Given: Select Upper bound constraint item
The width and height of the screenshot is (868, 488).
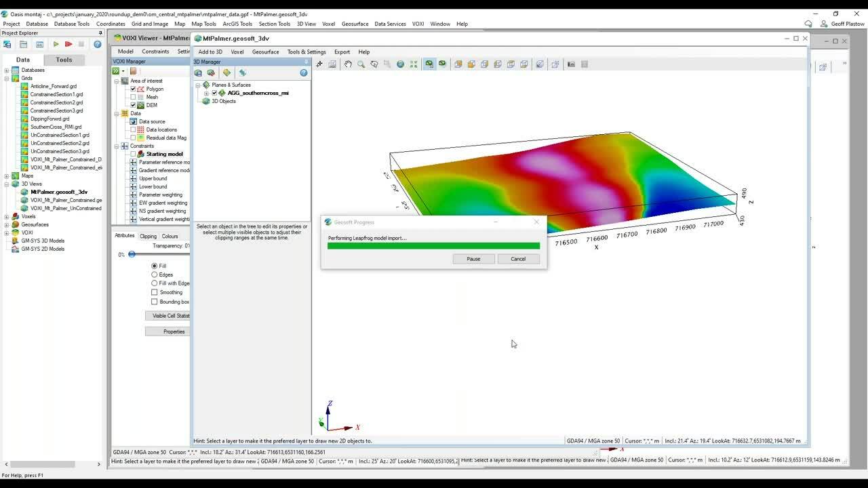Looking at the screenshot, I should 153,178.
